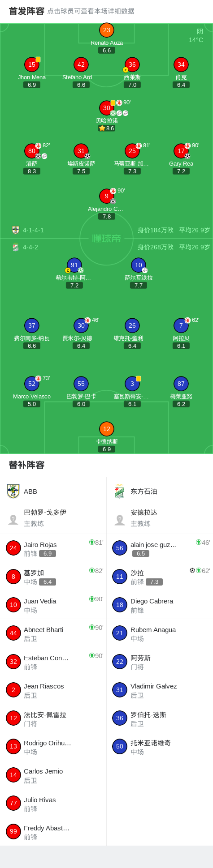Open substitute 沙拉 forward row
Screen dimensions: 213x868
click(160, 577)
